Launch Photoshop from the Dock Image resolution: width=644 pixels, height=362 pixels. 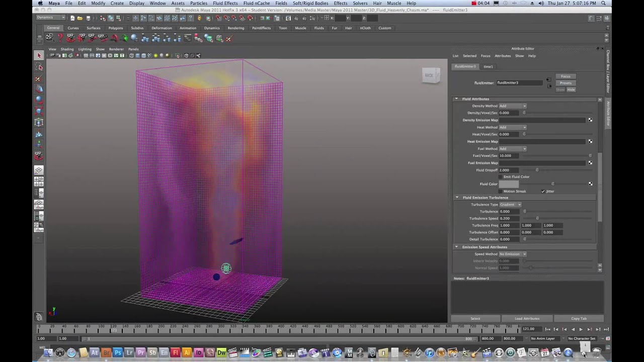tap(117, 353)
